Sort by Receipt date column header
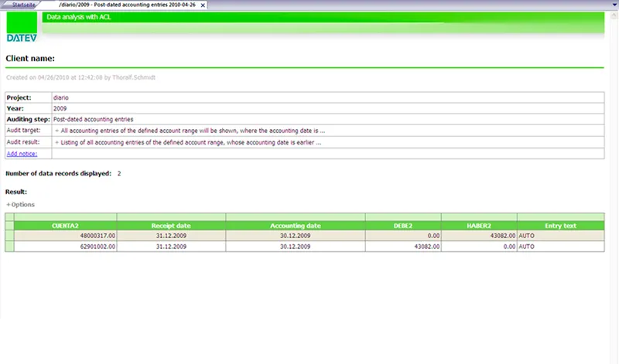The width and height of the screenshot is (619, 364). click(171, 226)
